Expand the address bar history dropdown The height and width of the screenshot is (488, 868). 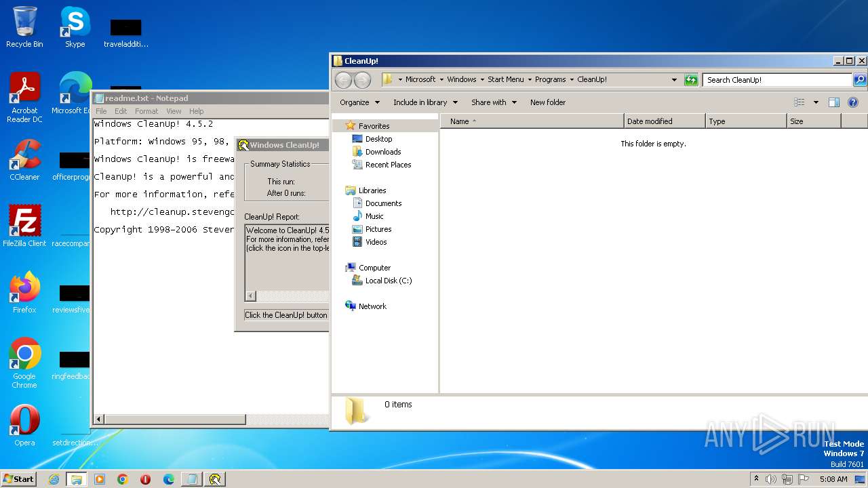tap(674, 80)
